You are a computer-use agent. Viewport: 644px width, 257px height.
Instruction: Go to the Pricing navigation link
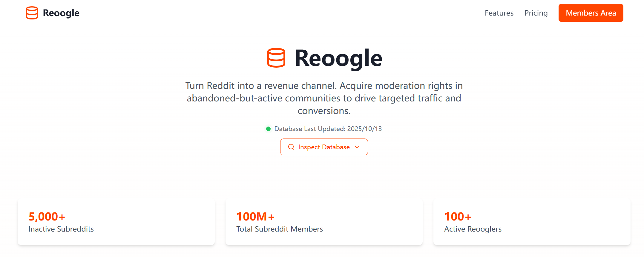536,13
